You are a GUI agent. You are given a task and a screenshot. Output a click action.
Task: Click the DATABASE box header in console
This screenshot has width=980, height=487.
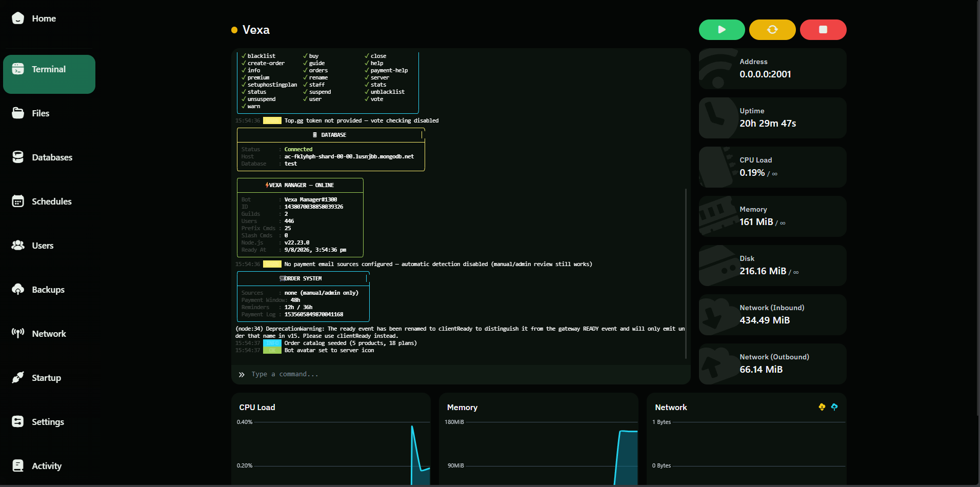pos(331,135)
